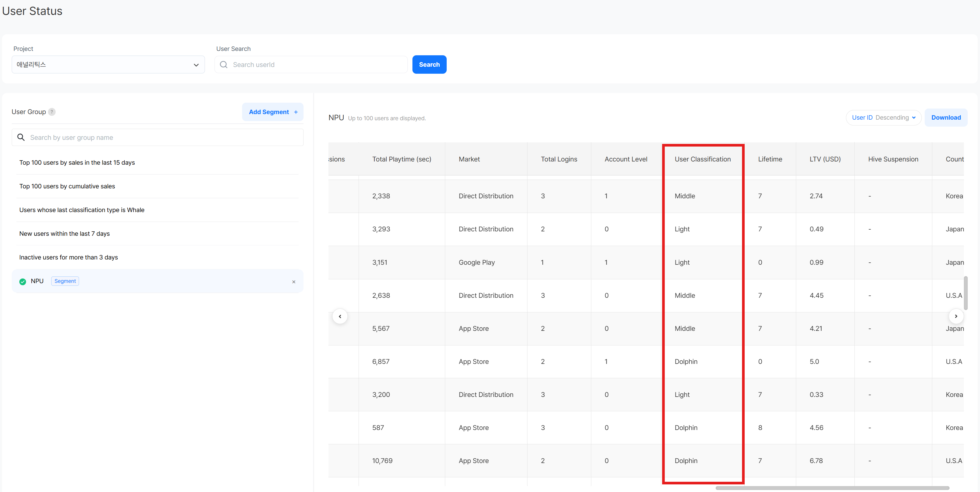This screenshot has width=980, height=492.
Task: Click the right arrow to scroll table columns
Action: coord(956,316)
